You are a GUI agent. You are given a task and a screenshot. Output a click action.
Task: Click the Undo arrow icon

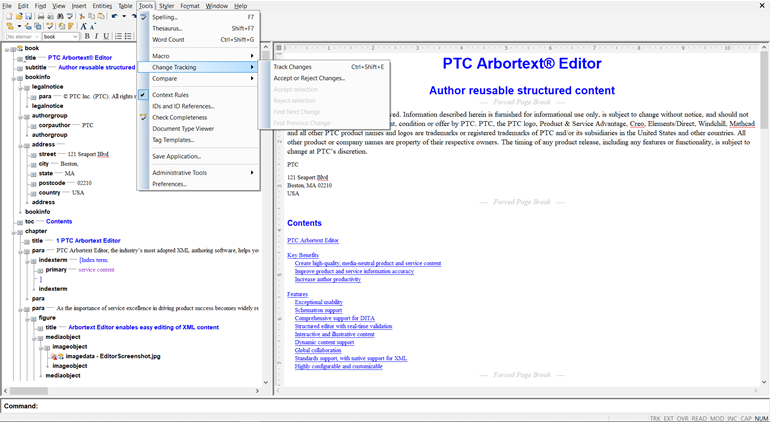(x=114, y=16)
